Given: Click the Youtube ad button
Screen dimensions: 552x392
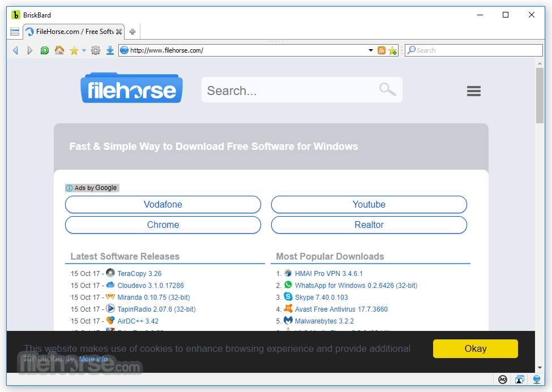Looking at the screenshot, I should (x=369, y=204).
